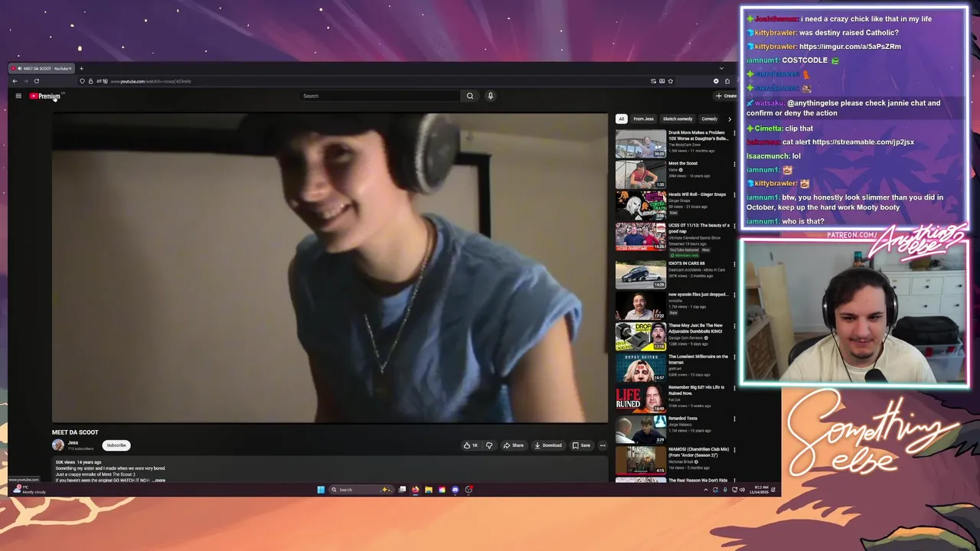
Task: Click the browser address bar URL
Action: (x=151, y=81)
